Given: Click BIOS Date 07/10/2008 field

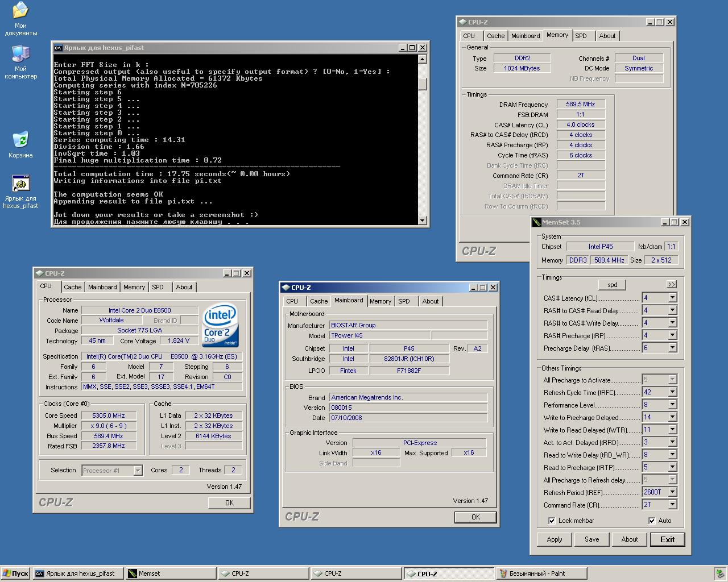Looking at the screenshot, I should pos(408,418).
